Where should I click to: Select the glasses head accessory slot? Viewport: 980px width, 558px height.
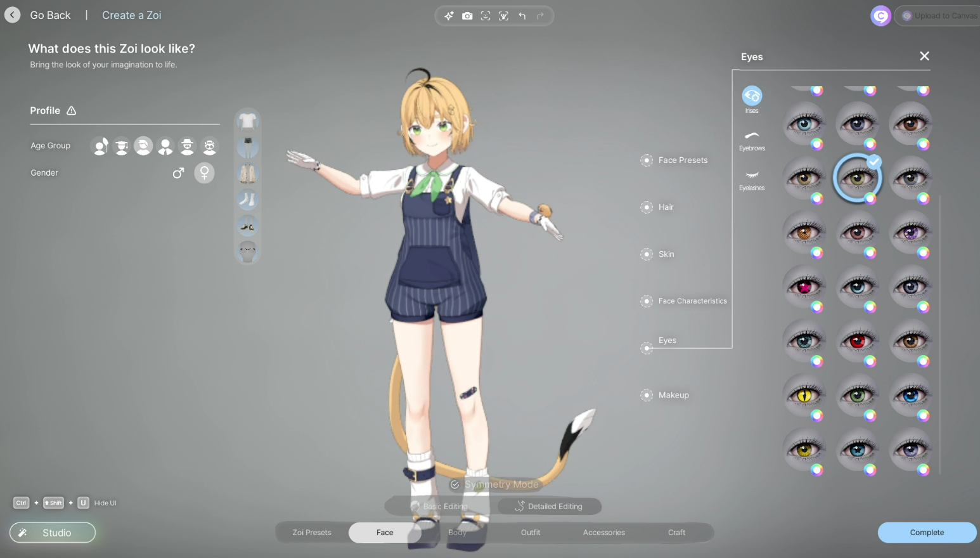pyautogui.click(x=247, y=251)
